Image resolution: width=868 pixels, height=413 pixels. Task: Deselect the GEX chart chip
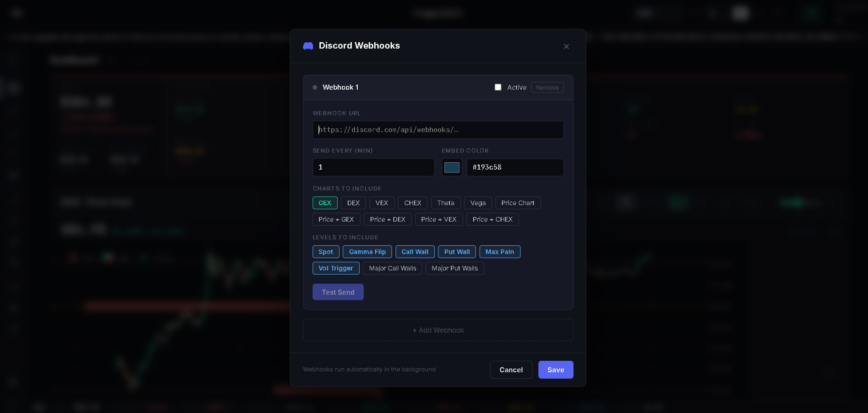click(x=325, y=203)
